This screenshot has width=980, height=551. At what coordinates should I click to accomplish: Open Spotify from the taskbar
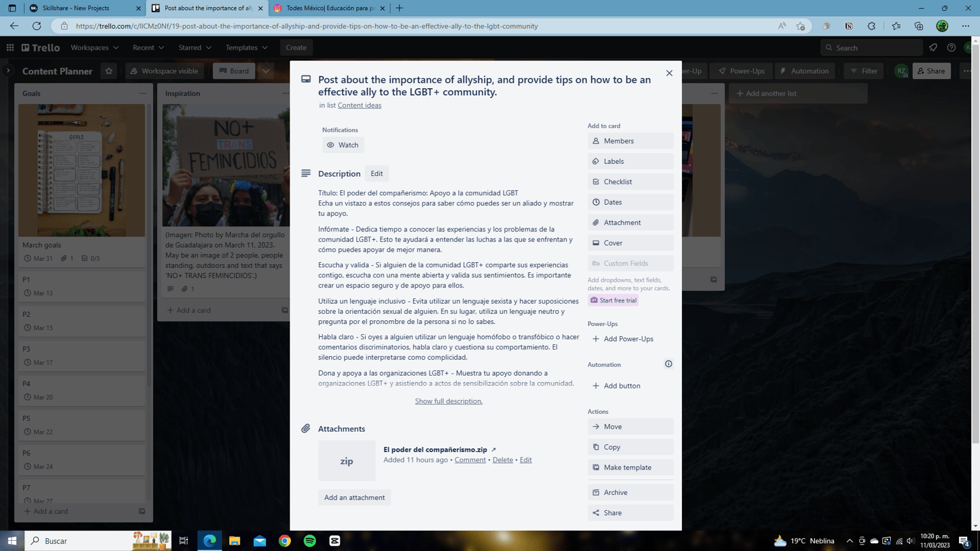[x=309, y=541]
